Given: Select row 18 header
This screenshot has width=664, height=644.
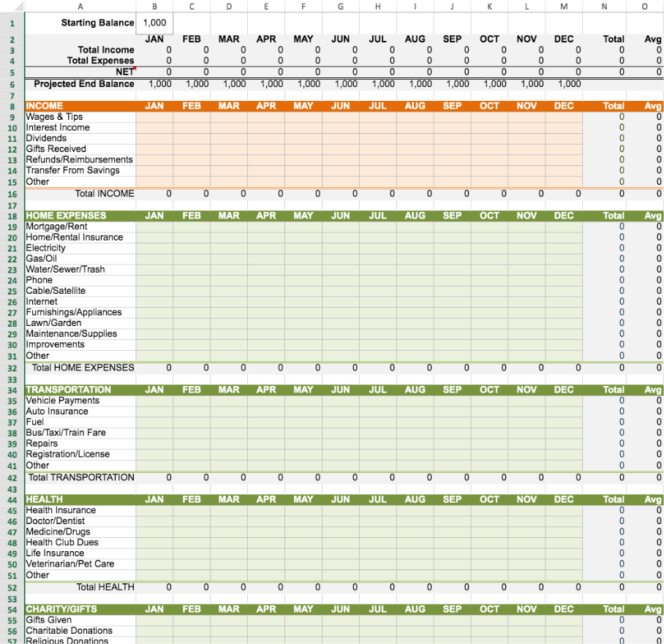Looking at the screenshot, I should click(12, 216).
